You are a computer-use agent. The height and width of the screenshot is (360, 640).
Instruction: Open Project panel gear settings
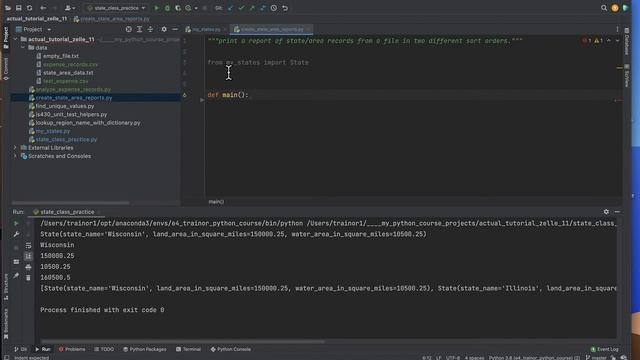tap(164, 29)
